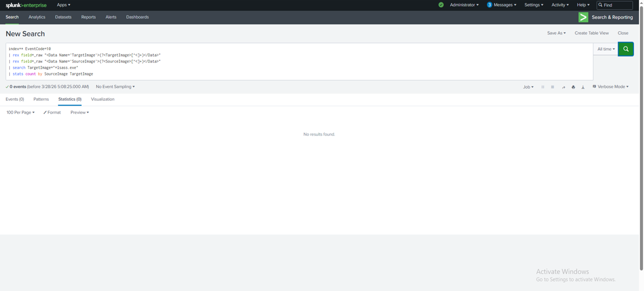
Task: Print the search results
Action: (573, 87)
